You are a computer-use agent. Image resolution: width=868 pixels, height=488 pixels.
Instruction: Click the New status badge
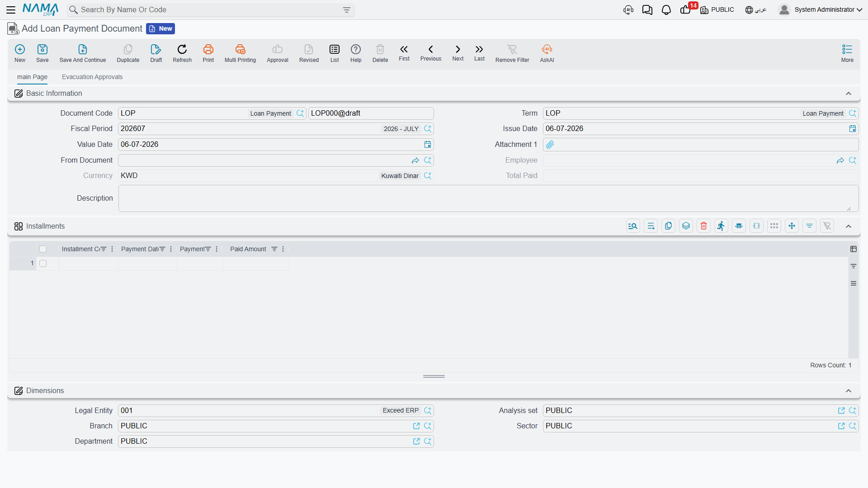click(x=160, y=28)
